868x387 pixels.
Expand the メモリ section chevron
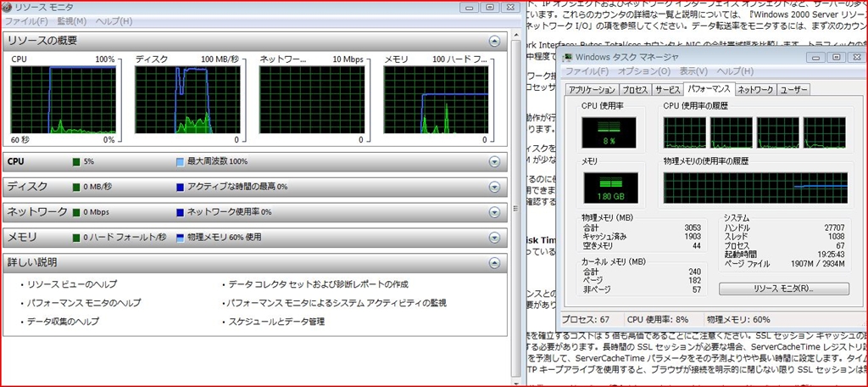494,238
